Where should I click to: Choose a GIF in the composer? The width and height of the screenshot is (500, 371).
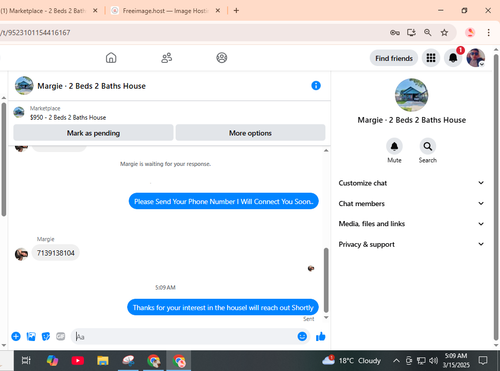click(60, 337)
